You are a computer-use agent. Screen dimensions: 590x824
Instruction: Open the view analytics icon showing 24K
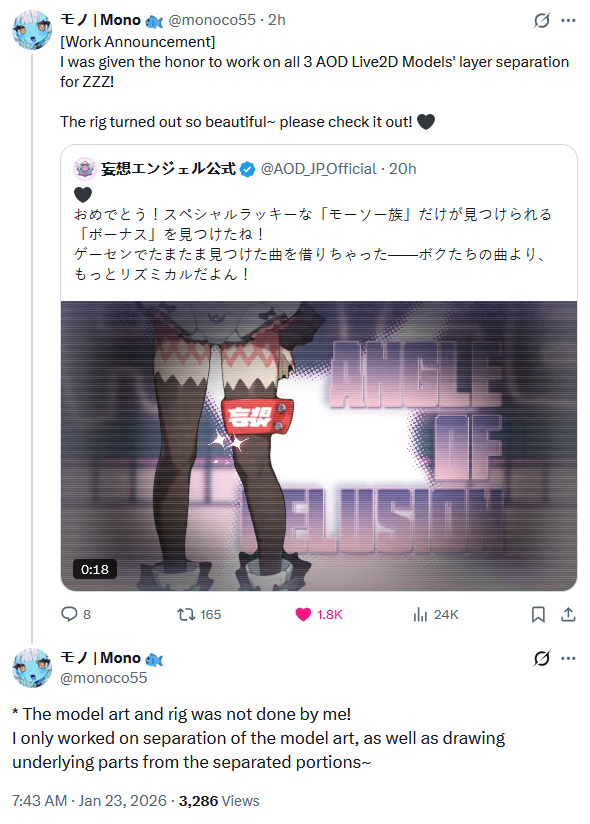[420, 614]
